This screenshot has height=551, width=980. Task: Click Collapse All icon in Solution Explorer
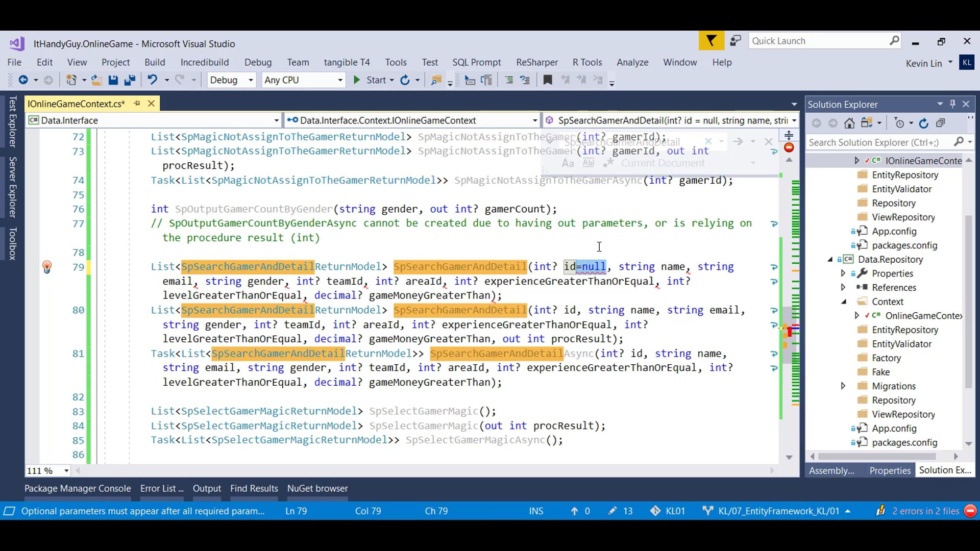pos(941,123)
